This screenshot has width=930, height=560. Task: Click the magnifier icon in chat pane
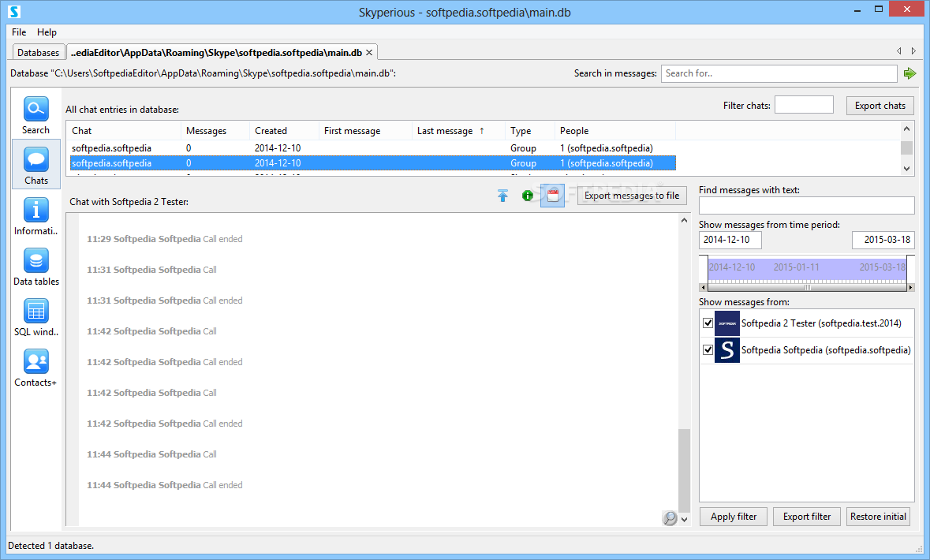coord(670,518)
